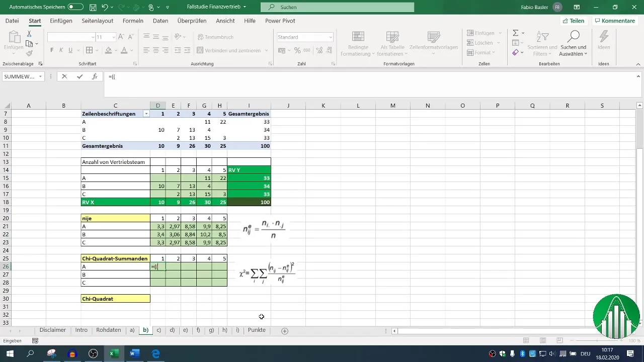This screenshot has height=362, width=644.
Task: Open the Datei menu
Action: 12,21
